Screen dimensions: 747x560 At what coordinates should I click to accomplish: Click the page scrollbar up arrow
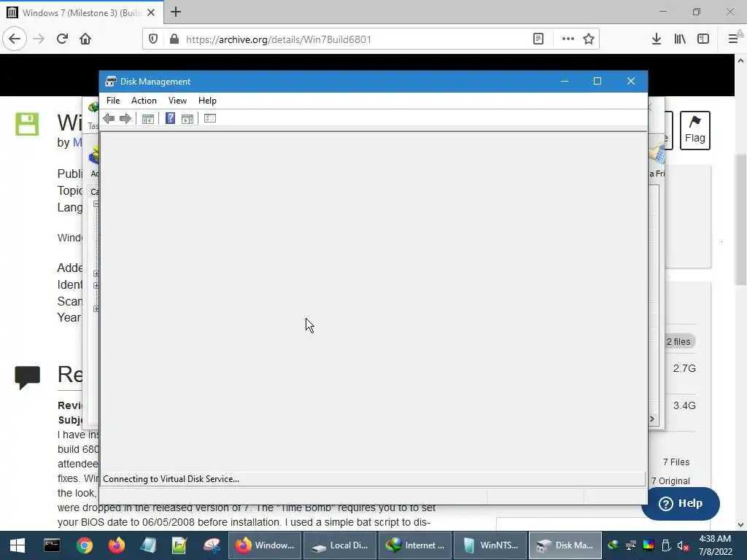[740, 61]
